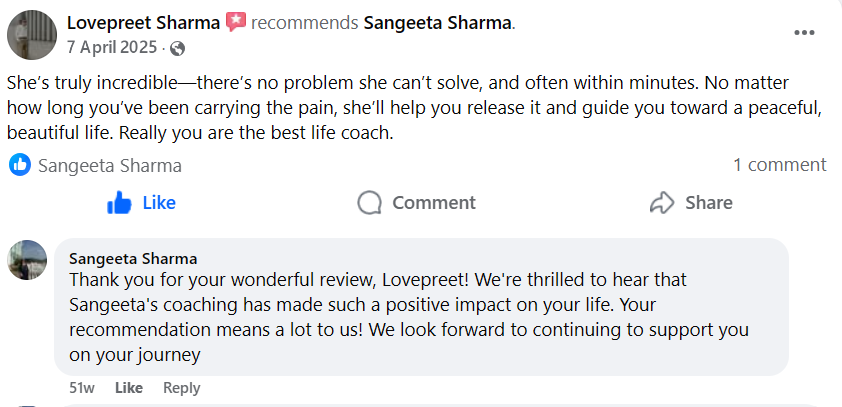Screen dimensions: 842x407
Task: Click Sangeeta Sharma's name on the comment
Action: coord(133,259)
